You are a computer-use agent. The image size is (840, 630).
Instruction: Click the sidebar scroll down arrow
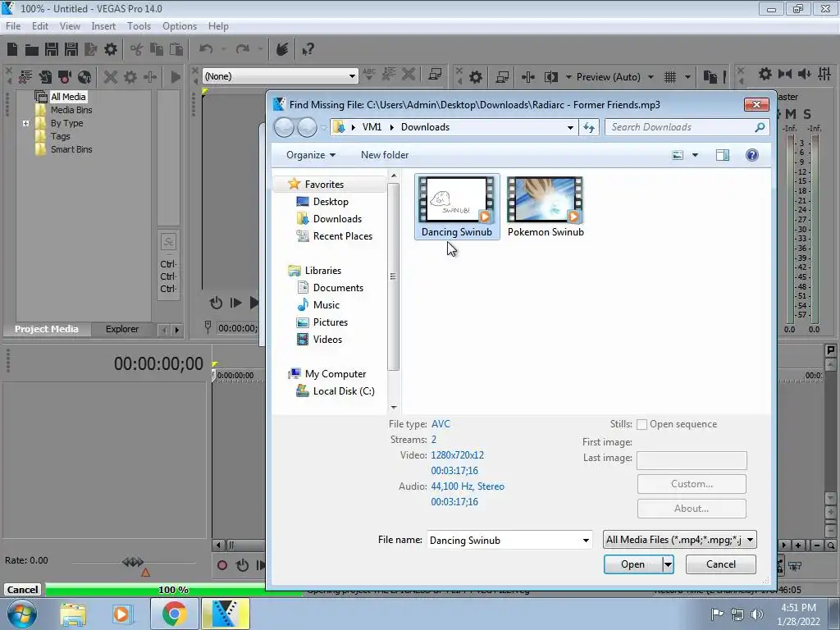[x=394, y=409]
